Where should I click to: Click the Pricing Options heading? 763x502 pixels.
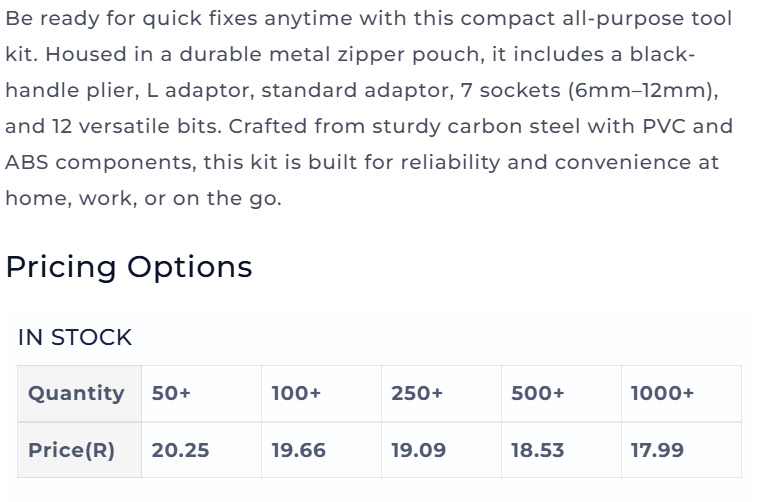point(129,268)
